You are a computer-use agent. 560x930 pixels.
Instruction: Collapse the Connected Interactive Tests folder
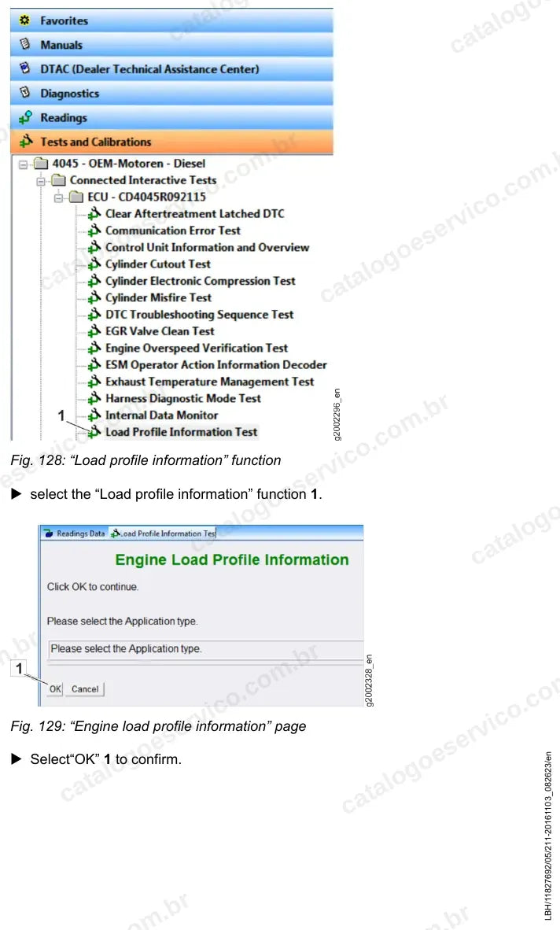pyautogui.click(x=41, y=181)
